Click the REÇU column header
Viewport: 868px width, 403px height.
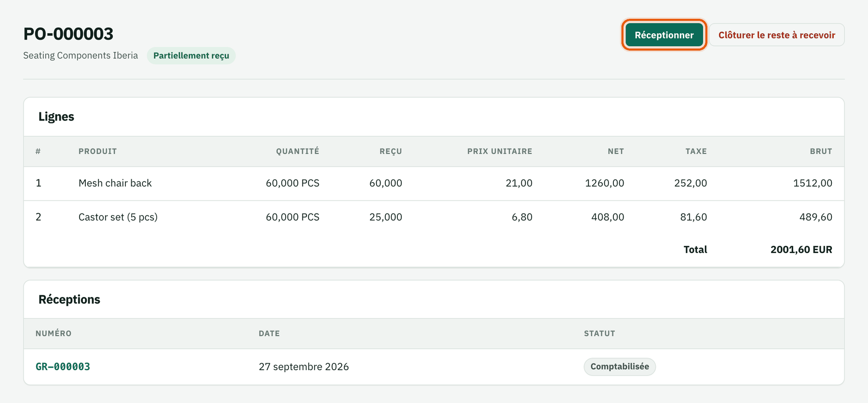(391, 151)
